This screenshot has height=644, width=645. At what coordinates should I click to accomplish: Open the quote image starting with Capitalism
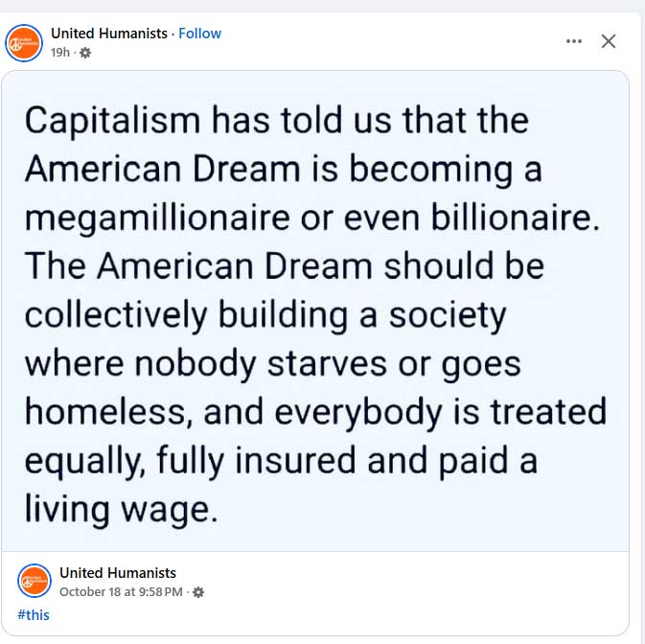[x=315, y=310]
